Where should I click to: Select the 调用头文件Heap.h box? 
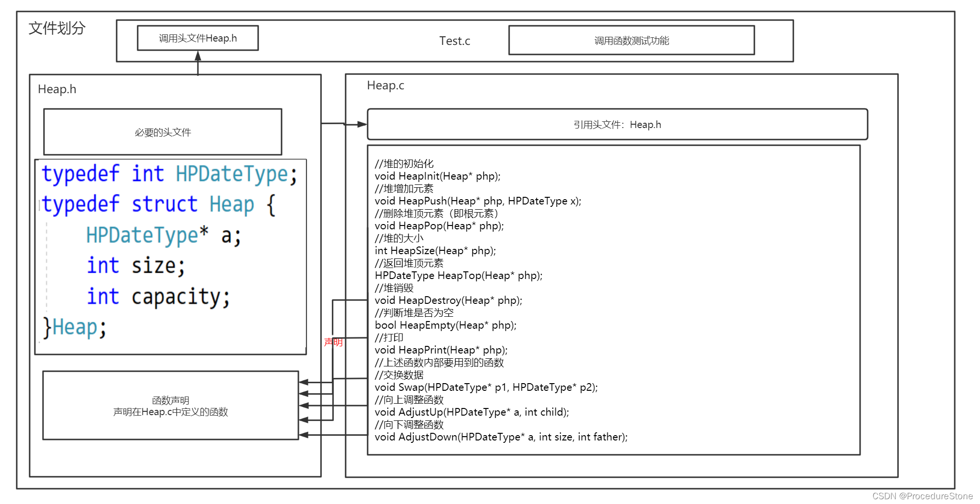coord(198,38)
